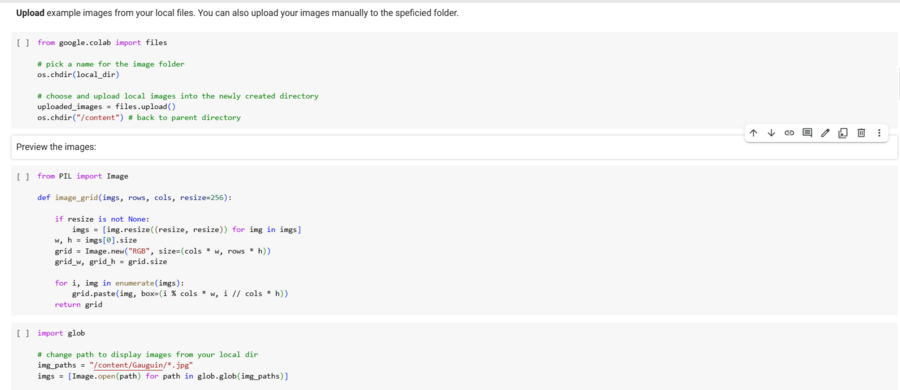
Task: Click the bold 'Upload' word in description
Action: 30,13
